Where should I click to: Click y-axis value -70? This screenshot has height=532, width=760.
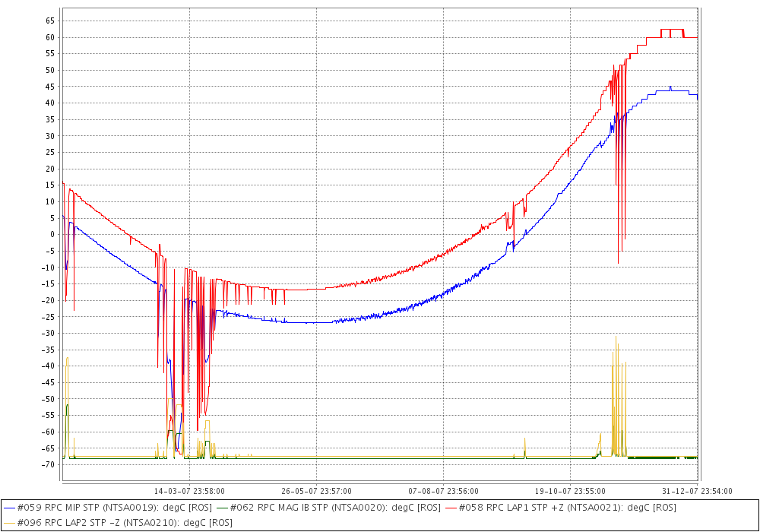(49, 464)
